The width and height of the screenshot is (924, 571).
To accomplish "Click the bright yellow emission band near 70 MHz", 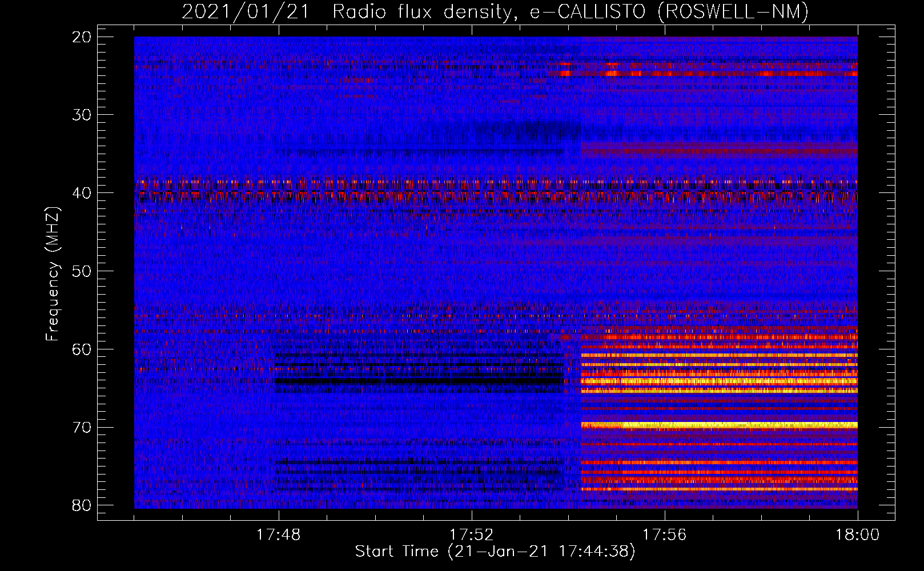I will coord(720,425).
